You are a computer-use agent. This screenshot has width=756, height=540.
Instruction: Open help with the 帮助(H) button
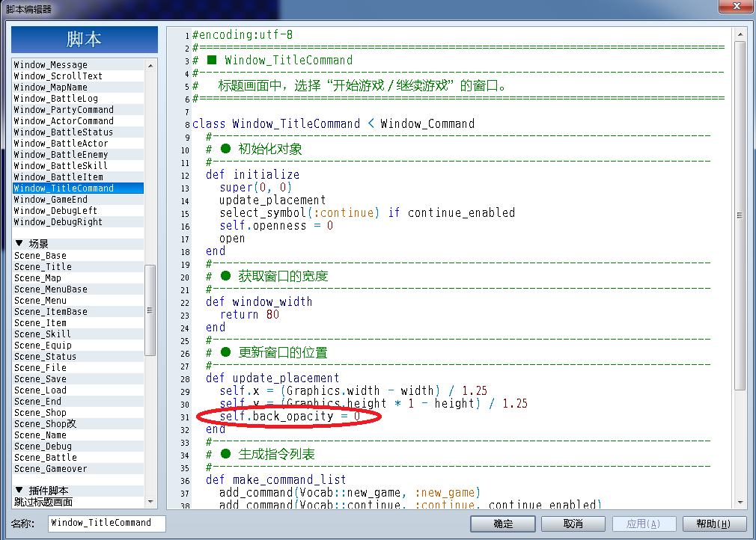(714, 524)
